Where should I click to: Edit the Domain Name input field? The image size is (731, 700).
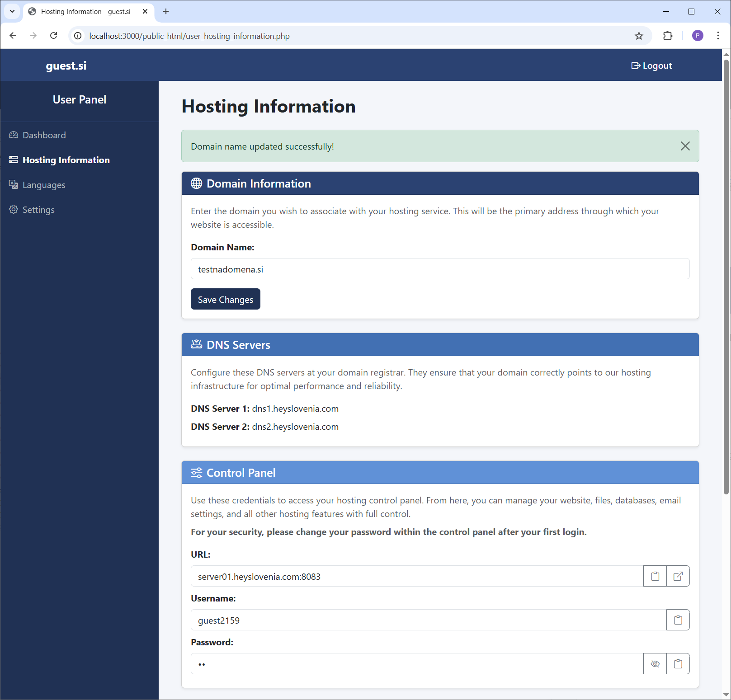(440, 268)
